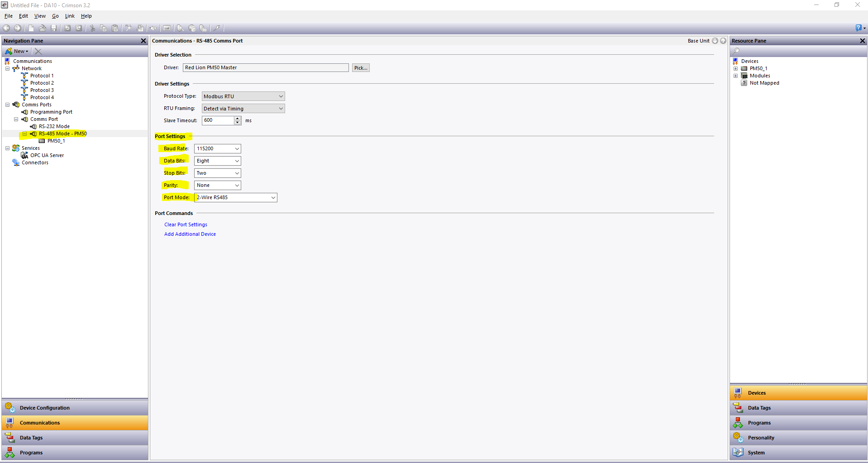This screenshot has height=463, width=868.
Task: Go back with the toolbar back arrow
Action: (x=6, y=28)
